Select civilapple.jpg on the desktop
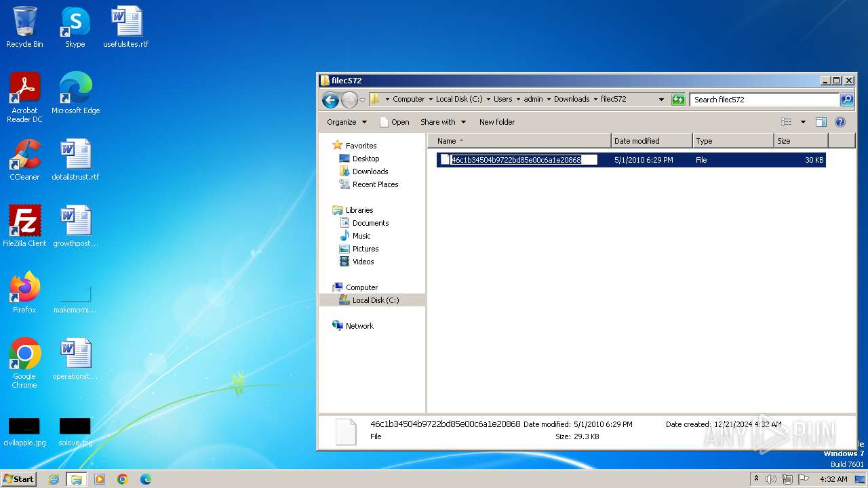The width and height of the screenshot is (868, 488). 24,432
